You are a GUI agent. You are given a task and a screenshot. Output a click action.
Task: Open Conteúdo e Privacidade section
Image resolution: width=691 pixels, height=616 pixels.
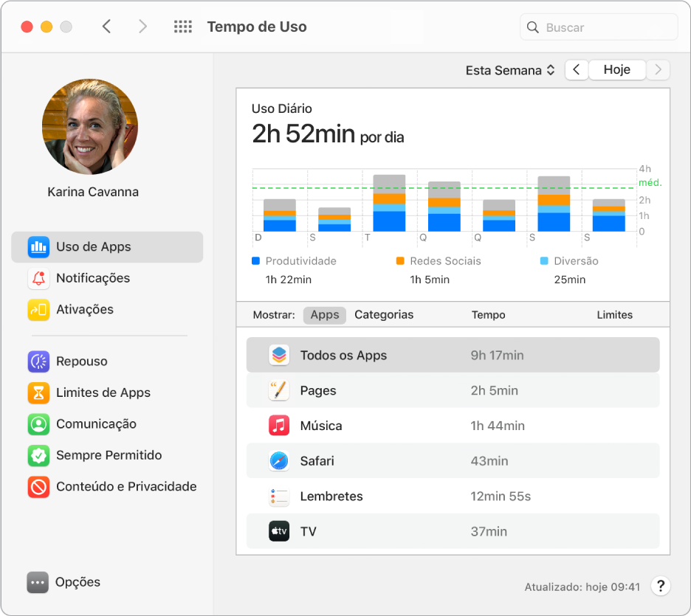tap(38, 486)
